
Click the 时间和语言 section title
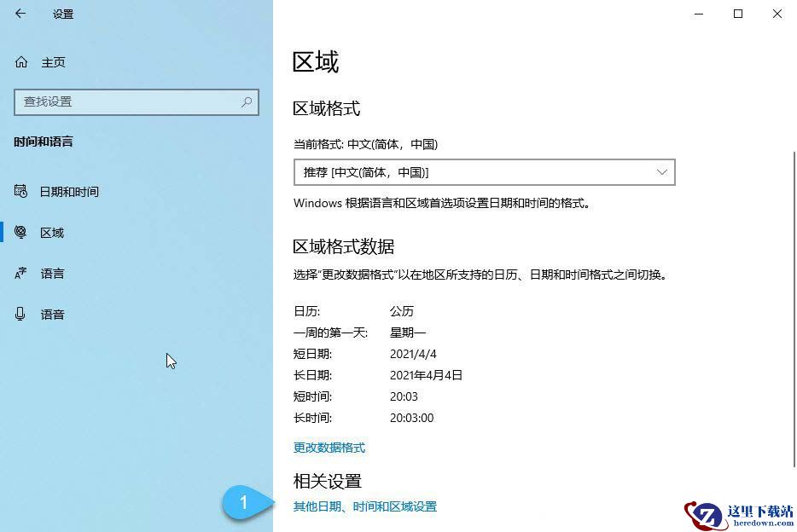point(44,142)
